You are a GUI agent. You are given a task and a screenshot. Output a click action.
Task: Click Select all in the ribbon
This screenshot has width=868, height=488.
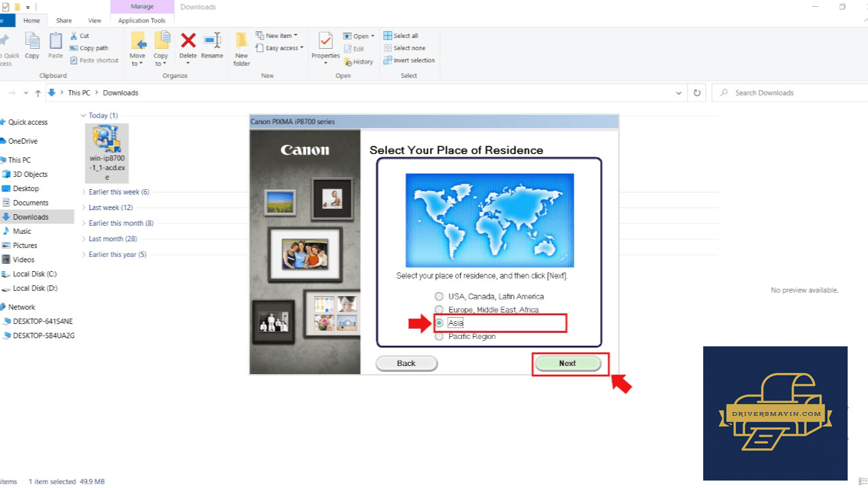click(x=401, y=36)
